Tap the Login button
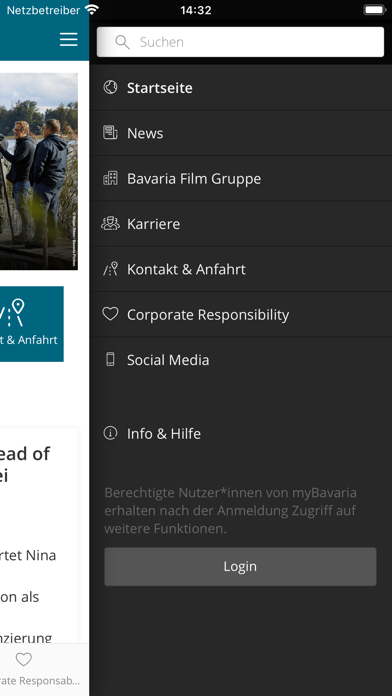392x696 pixels. (240, 566)
